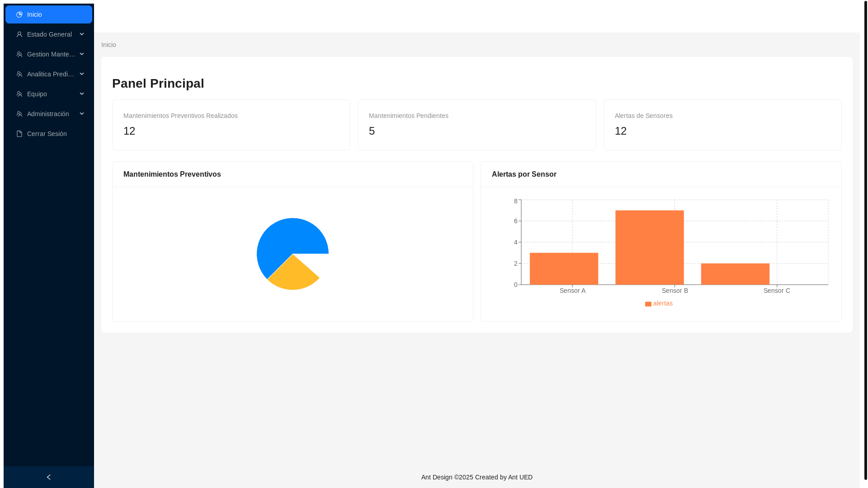Open the Equipo menu
Screen dimensions: 868x488
pyautogui.click(x=49, y=94)
